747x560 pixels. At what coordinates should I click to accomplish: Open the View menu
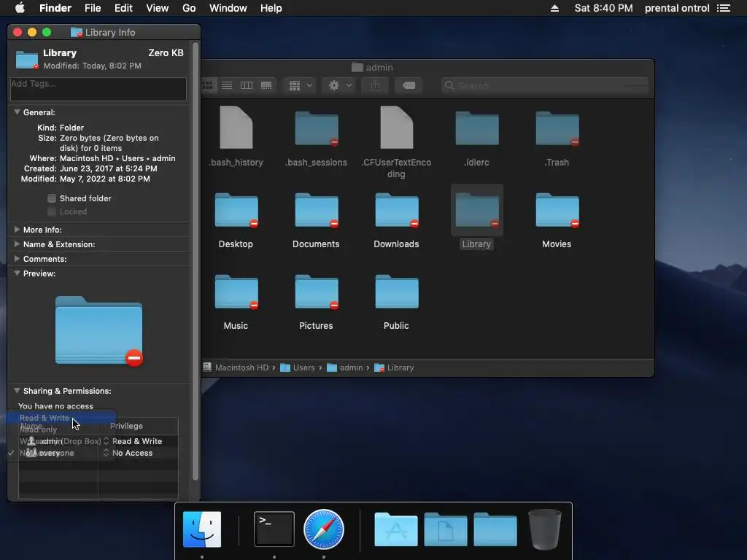158,8
